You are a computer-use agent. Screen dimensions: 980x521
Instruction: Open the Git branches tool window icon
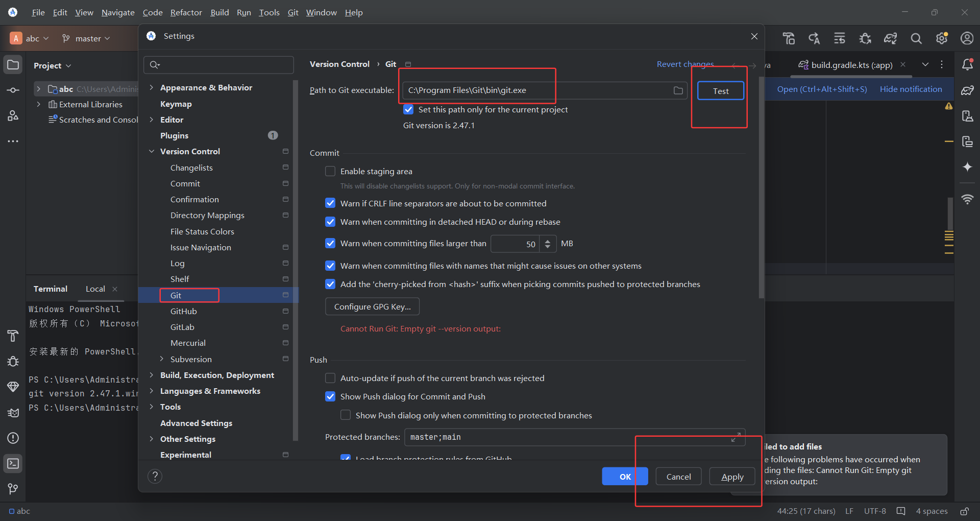pos(13,489)
